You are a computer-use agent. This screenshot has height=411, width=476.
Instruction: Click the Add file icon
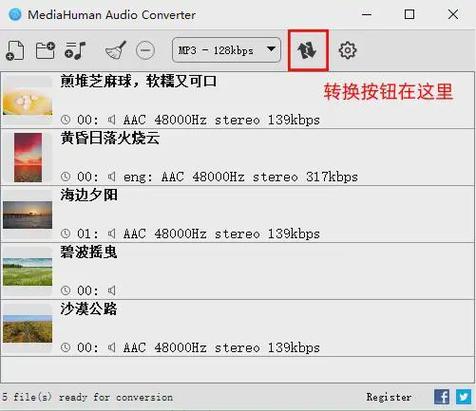point(15,51)
